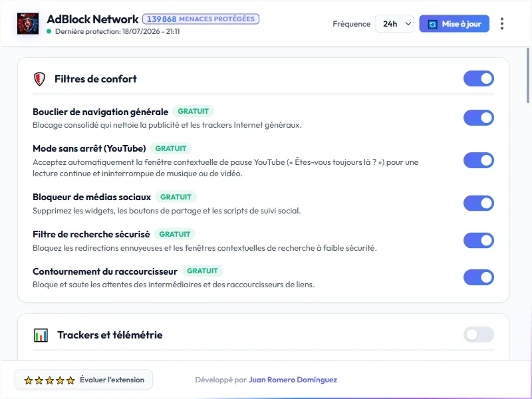Click description 'Acceptez automatiquement la fenêtre contextuelle'
Viewport: 532px width, 399px height.
(225, 168)
